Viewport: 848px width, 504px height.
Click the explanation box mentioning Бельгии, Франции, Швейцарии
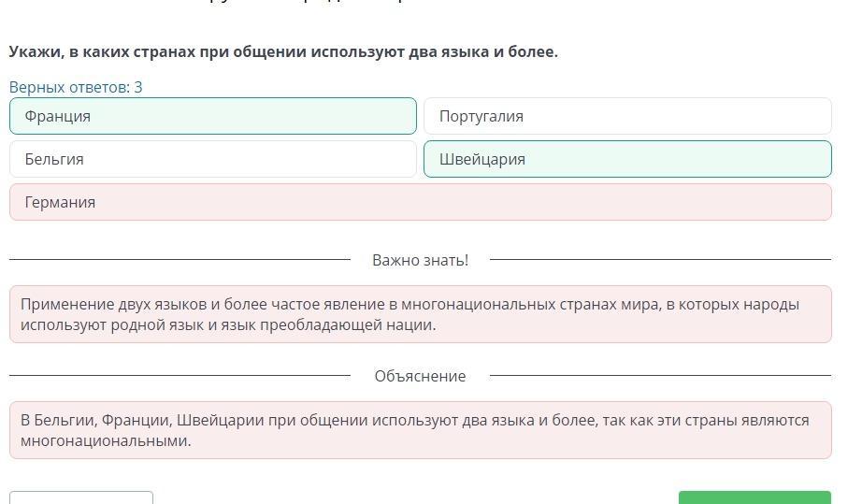point(420,430)
